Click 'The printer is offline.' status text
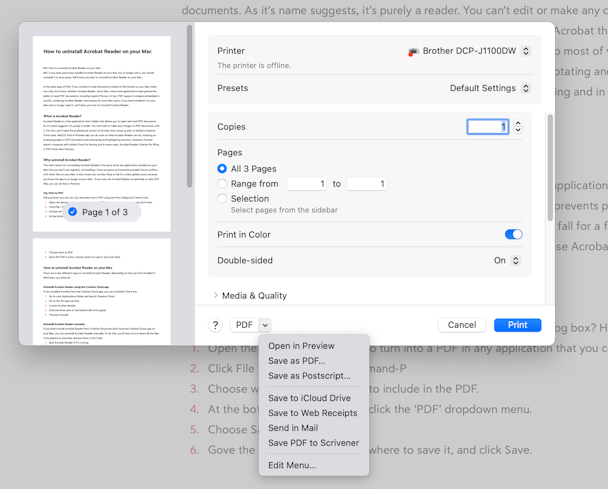608x489 pixels. coord(254,66)
